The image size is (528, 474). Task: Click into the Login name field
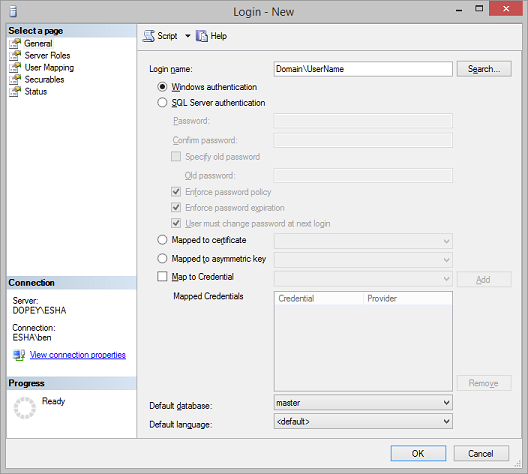363,69
